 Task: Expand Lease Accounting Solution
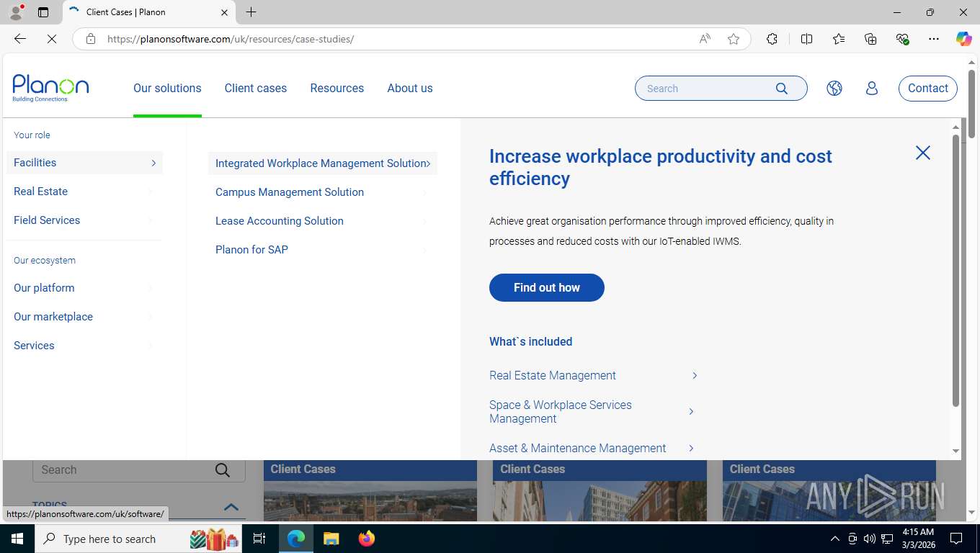323,221
